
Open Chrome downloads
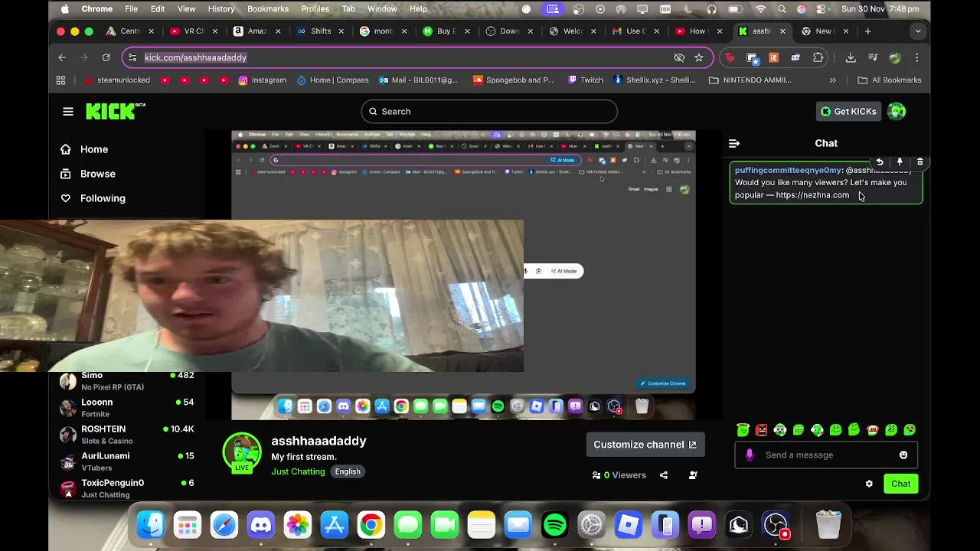(x=851, y=57)
